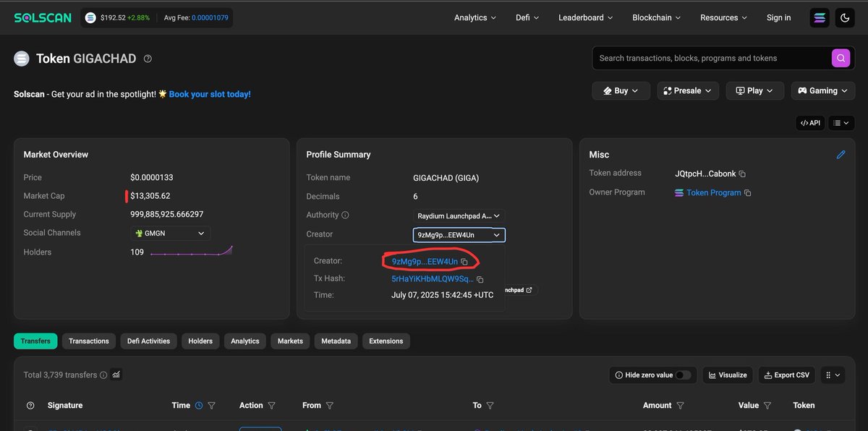Image resolution: width=868 pixels, height=431 pixels.
Task: Click the market cap value $13,305.62
Action: pos(150,196)
